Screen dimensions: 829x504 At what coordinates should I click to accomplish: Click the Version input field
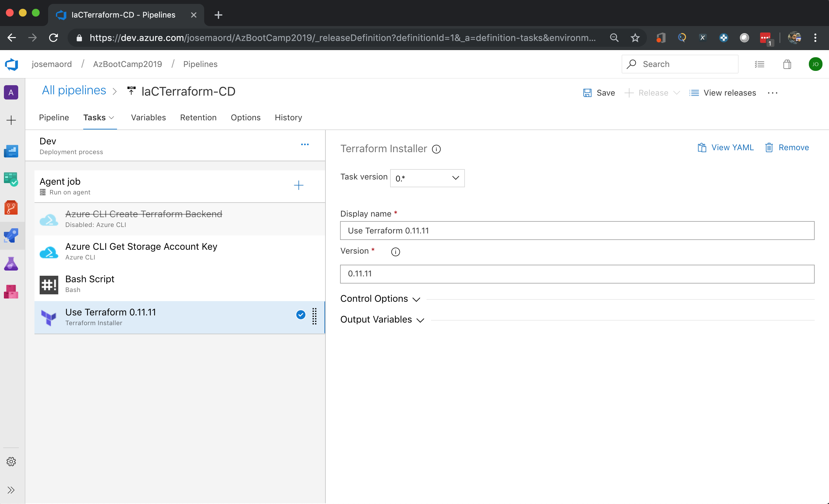[577, 274]
